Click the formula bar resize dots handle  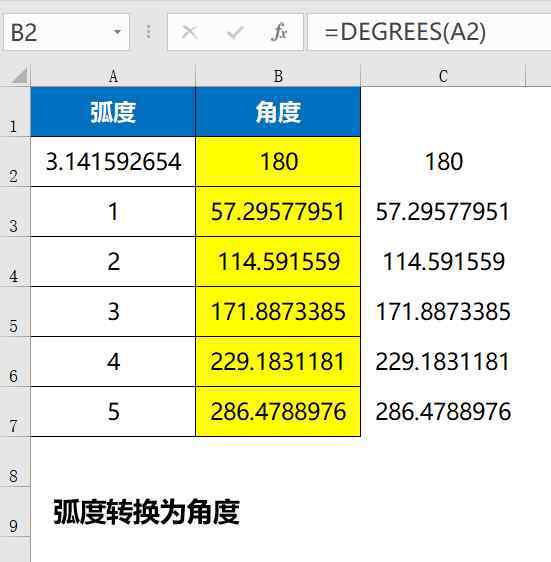pyautogui.click(x=148, y=32)
